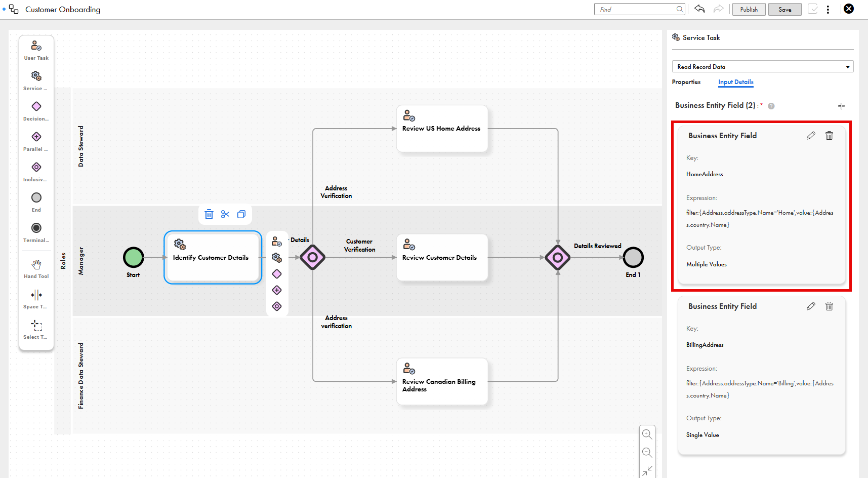Viewport: 868px width, 478px height.
Task: Zoom in on the canvas
Action: [x=647, y=434]
